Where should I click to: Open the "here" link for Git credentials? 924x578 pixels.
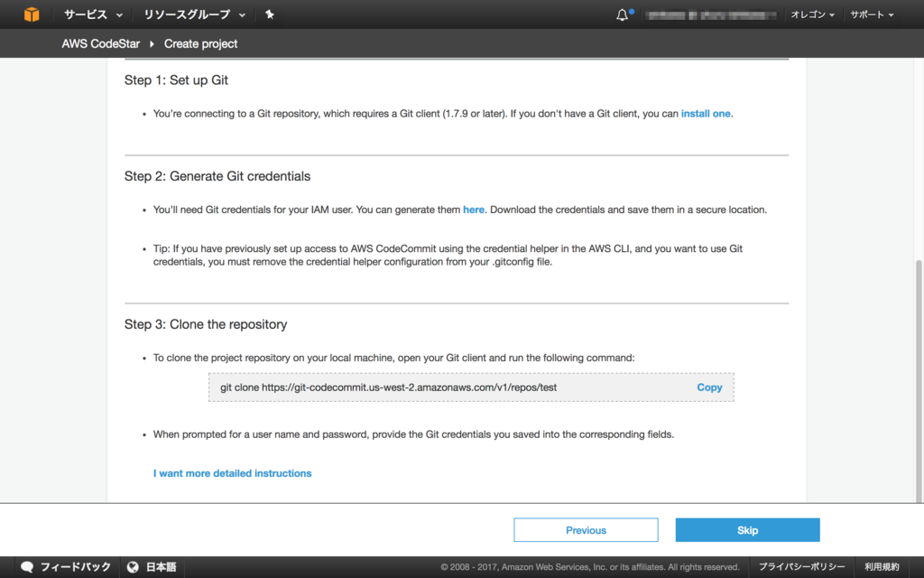click(x=473, y=210)
